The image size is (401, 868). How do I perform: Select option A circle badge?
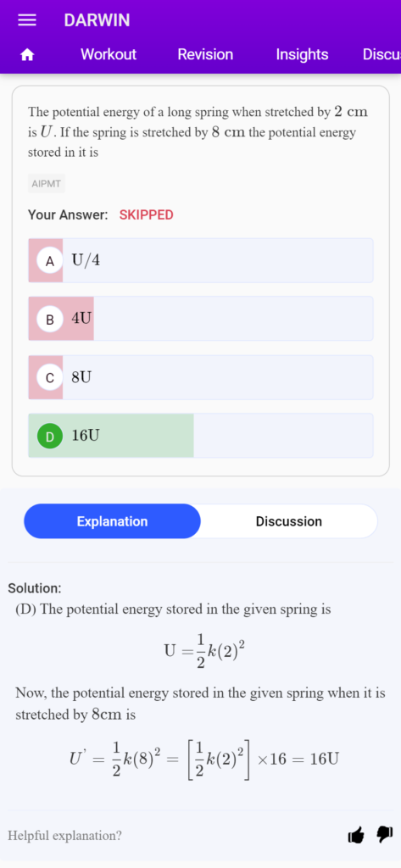pos(50,261)
